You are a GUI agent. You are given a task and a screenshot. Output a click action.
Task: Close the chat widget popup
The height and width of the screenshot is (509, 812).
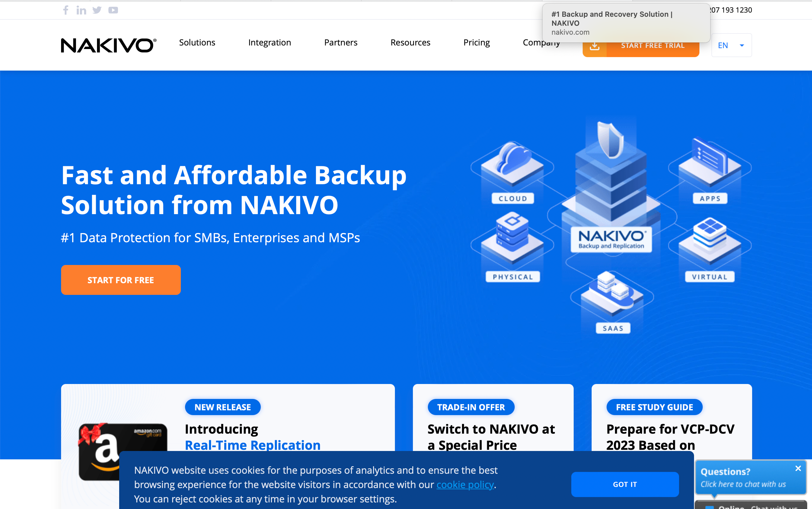(797, 469)
